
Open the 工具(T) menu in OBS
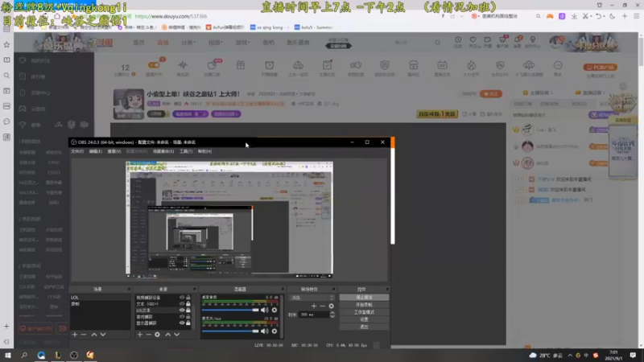tap(186, 151)
